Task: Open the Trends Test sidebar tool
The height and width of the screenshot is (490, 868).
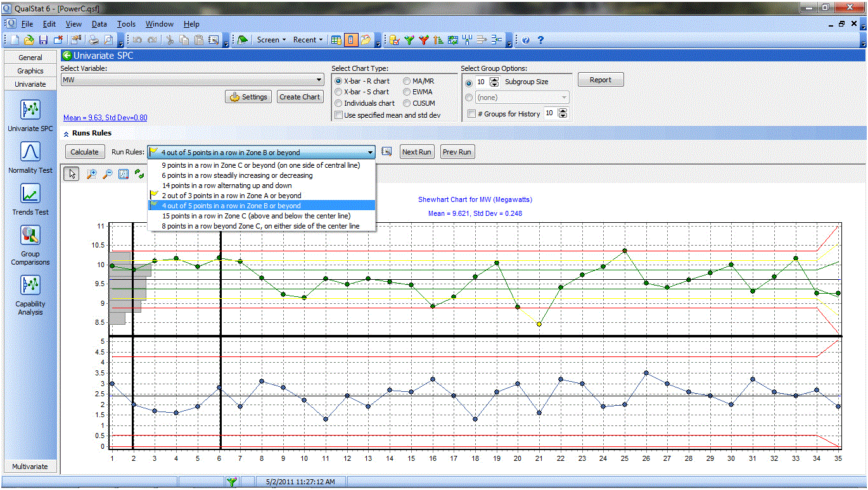Action: (x=30, y=199)
